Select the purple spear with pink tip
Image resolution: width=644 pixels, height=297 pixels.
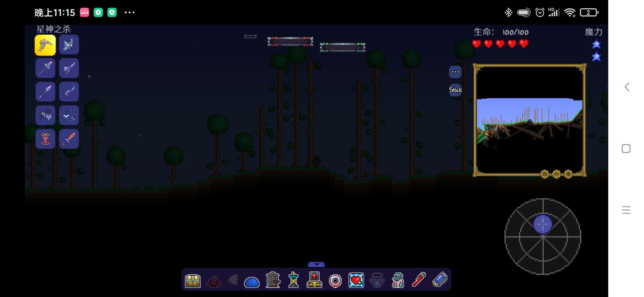[45, 92]
